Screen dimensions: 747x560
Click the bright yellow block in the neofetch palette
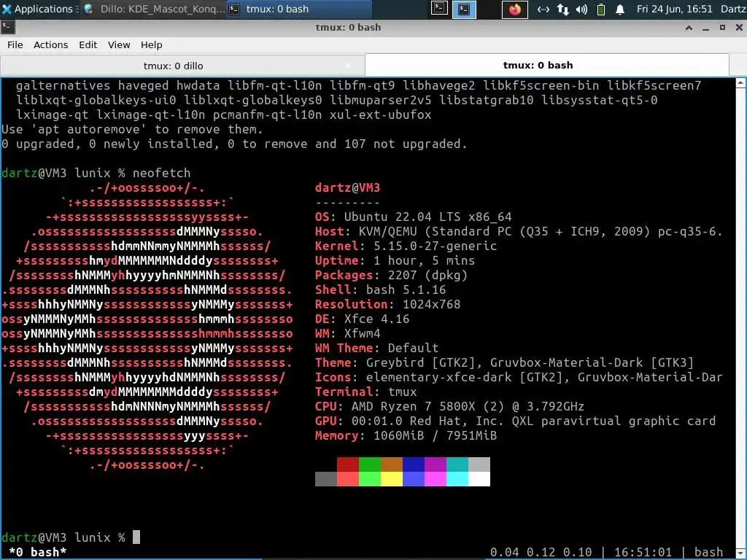point(392,479)
